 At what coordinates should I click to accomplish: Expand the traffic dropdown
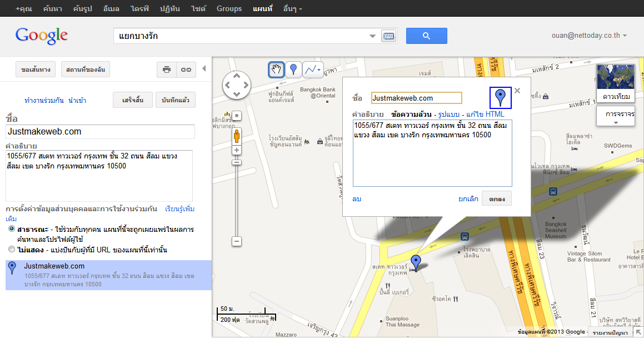[616, 117]
